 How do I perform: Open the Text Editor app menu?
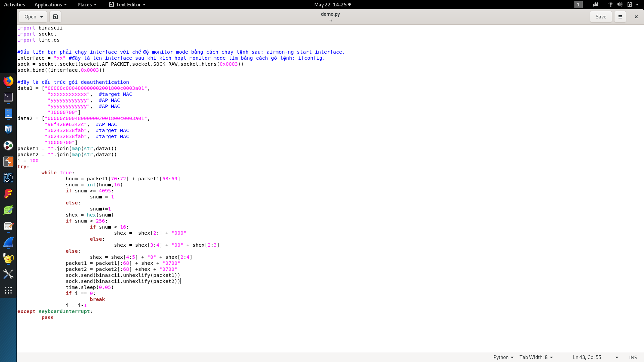(x=128, y=4)
